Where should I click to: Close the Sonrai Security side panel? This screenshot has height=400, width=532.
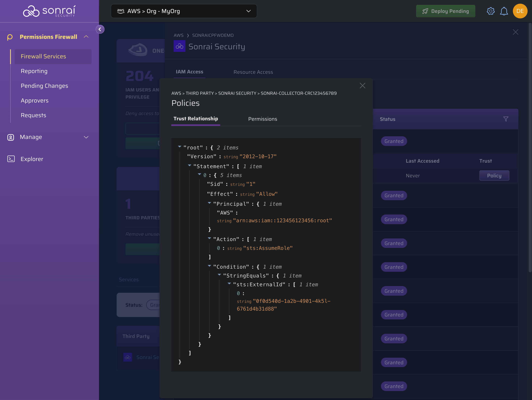pyautogui.click(x=515, y=32)
